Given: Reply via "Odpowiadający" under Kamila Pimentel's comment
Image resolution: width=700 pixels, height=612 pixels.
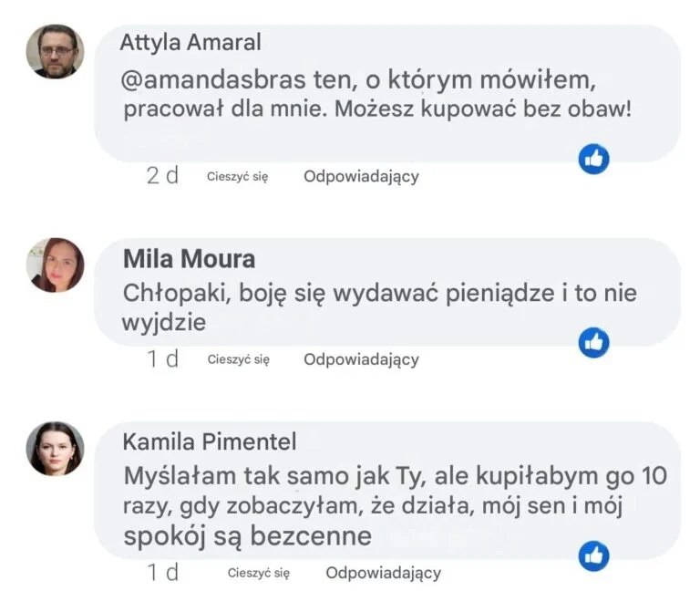Looking at the screenshot, I should click(383, 573).
